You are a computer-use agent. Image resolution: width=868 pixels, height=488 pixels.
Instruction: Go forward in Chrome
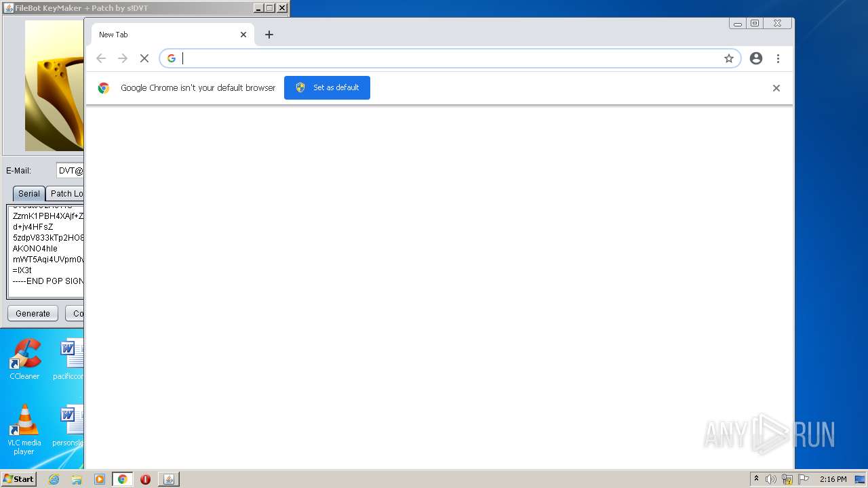coord(123,59)
